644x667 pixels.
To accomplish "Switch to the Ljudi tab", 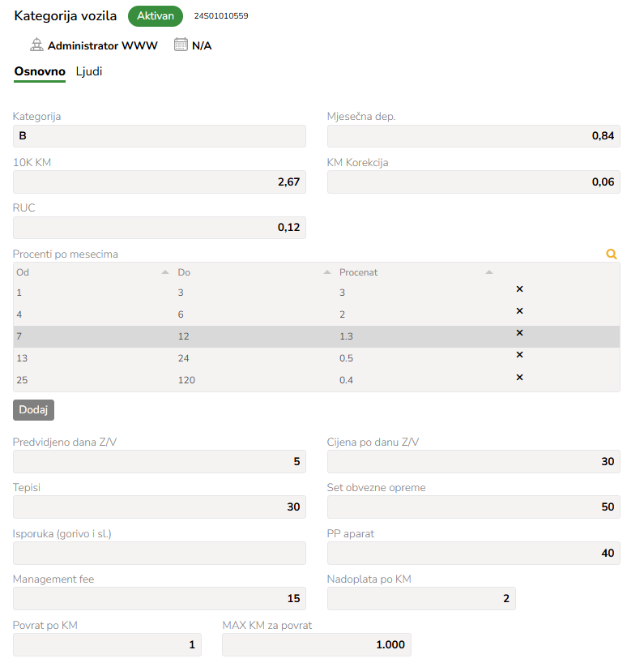I will pos(89,71).
